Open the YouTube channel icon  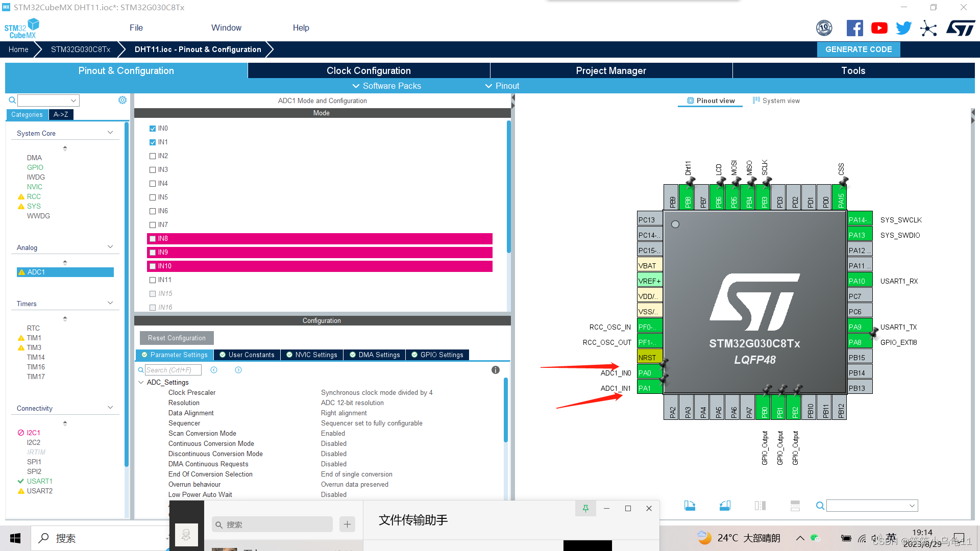(x=879, y=28)
